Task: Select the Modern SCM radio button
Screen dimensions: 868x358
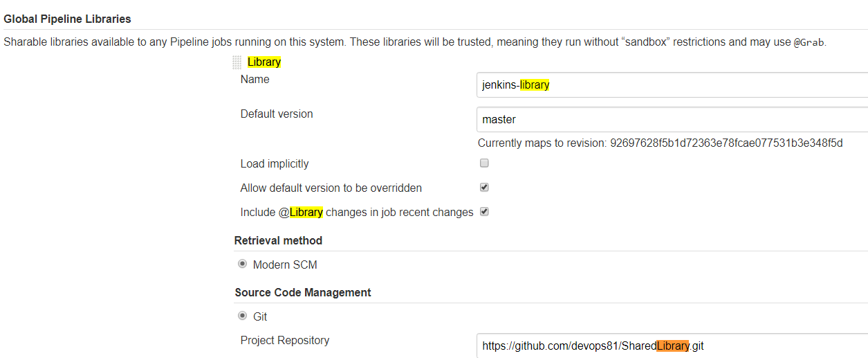Action: [242, 265]
